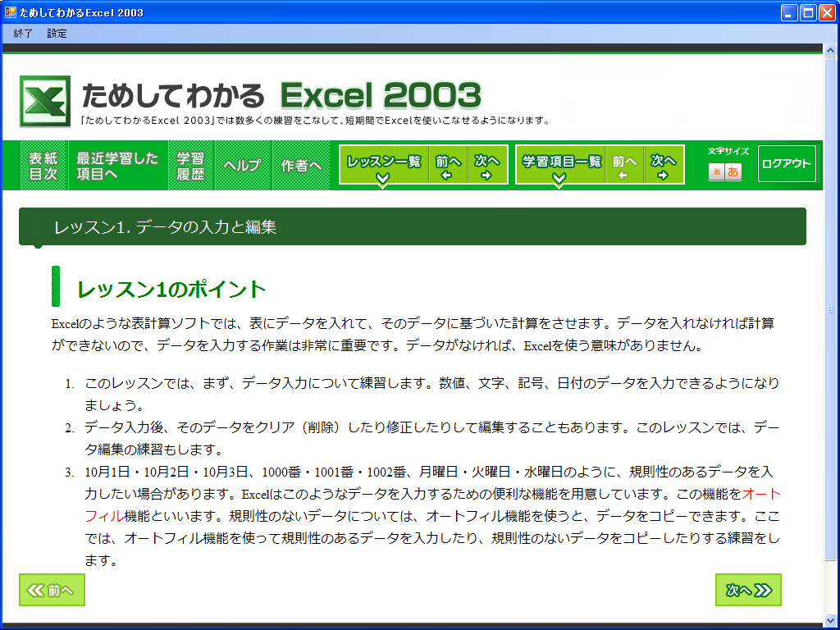Select large font size あ icon
Viewport: 840px width, 630px height.
pyautogui.click(x=733, y=172)
